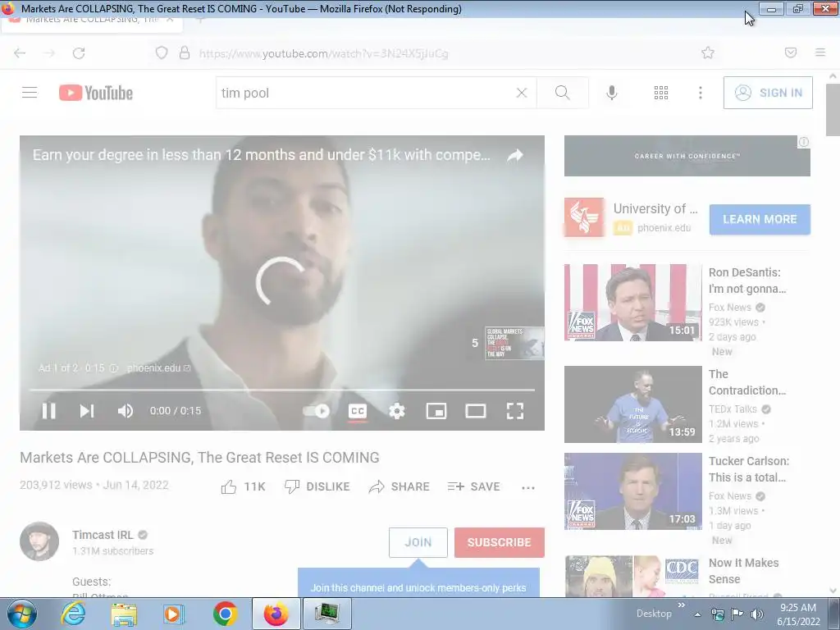Close the YouTube browser tab

pos(170,20)
